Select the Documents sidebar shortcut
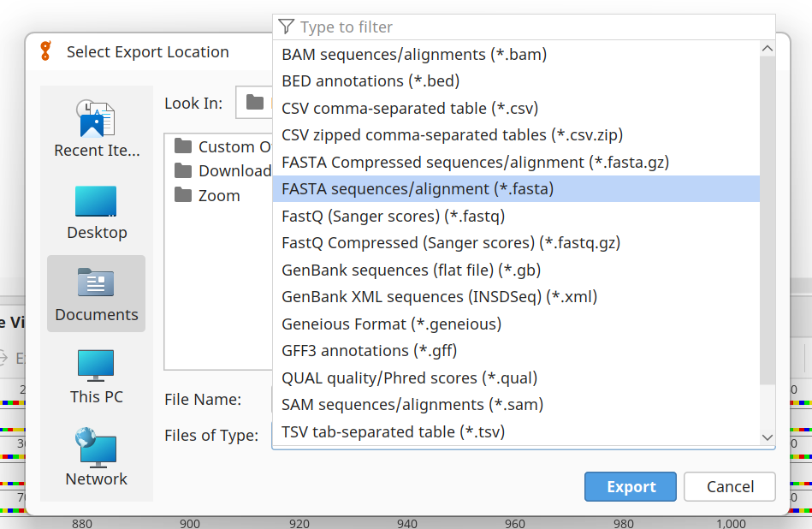The width and height of the screenshot is (812, 529). (x=96, y=294)
